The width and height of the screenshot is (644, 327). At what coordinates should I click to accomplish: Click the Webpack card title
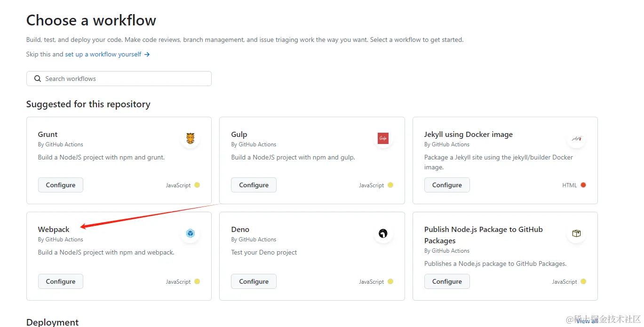[x=54, y=229]
